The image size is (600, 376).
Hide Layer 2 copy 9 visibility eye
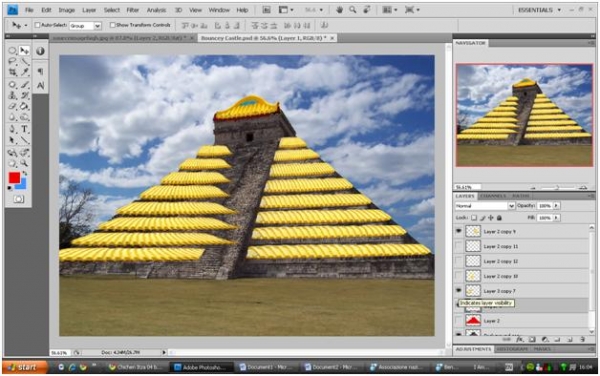[x=458, y=231]
